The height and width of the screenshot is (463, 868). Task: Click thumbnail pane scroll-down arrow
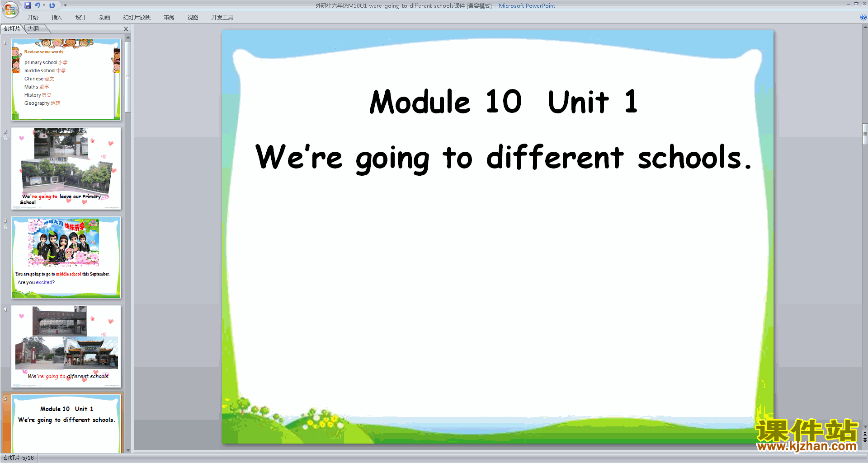[128, 450]
